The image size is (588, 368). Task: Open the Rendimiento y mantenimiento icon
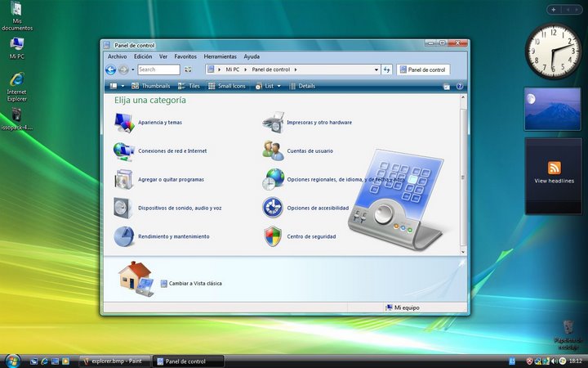(x=124, y=236)
